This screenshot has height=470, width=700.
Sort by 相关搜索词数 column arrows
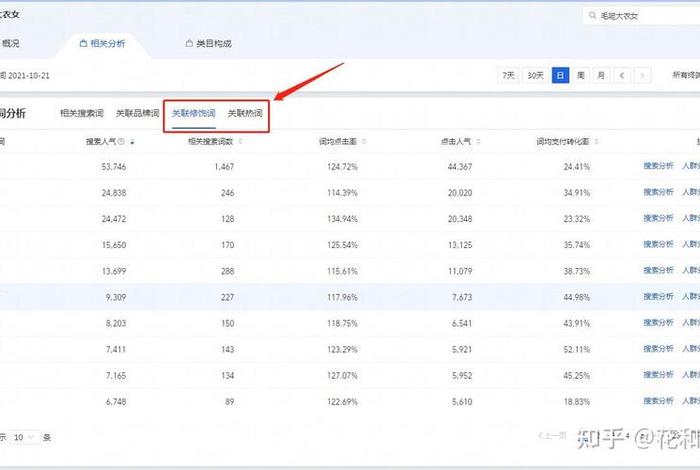click(240, 142)
